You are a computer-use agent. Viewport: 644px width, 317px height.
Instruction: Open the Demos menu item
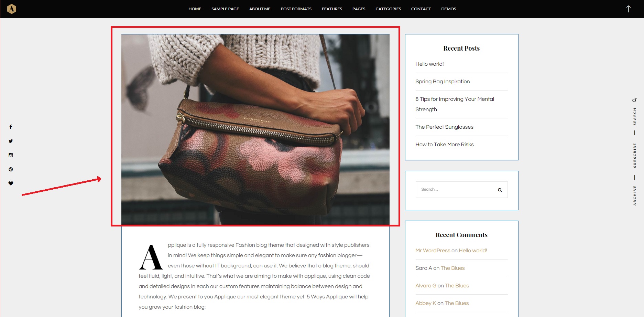448,9
